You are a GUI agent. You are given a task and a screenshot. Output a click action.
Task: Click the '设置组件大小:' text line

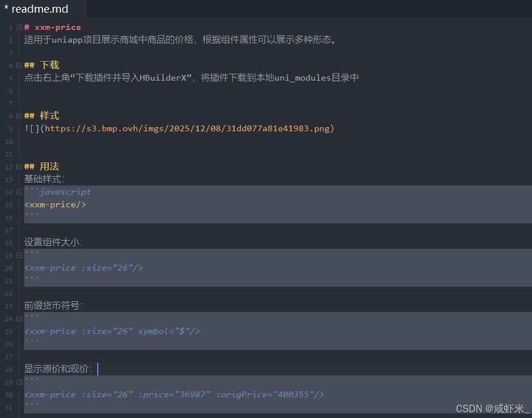pyautogui.click(x=53, y=242)
